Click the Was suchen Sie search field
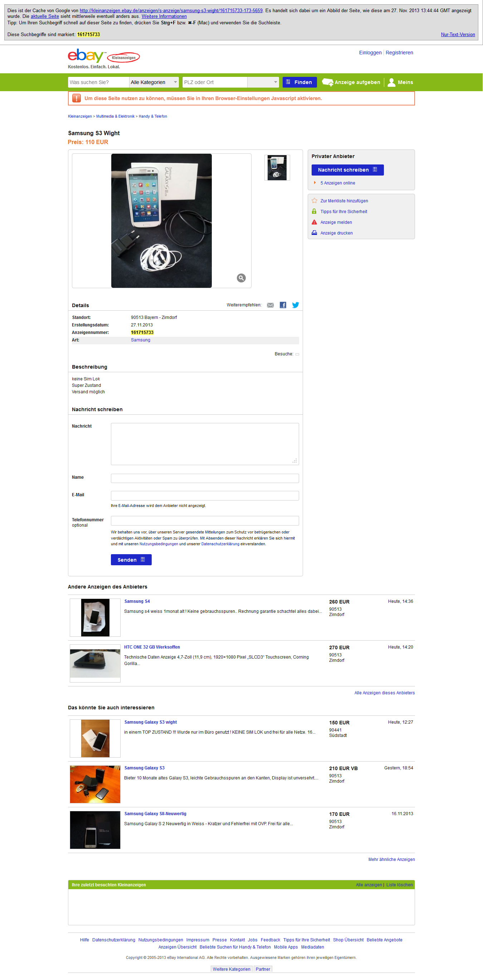The image size is (483, 980). tap(99, 82)
